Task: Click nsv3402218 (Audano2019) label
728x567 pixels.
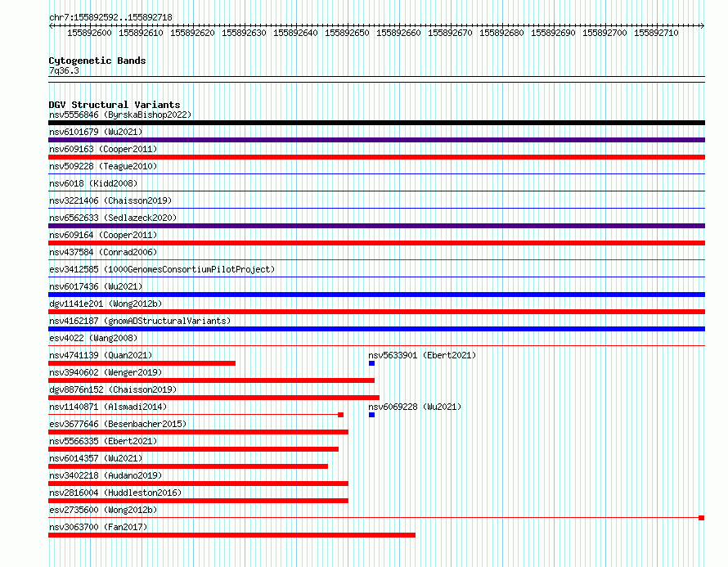Action: tap(106, 475)
